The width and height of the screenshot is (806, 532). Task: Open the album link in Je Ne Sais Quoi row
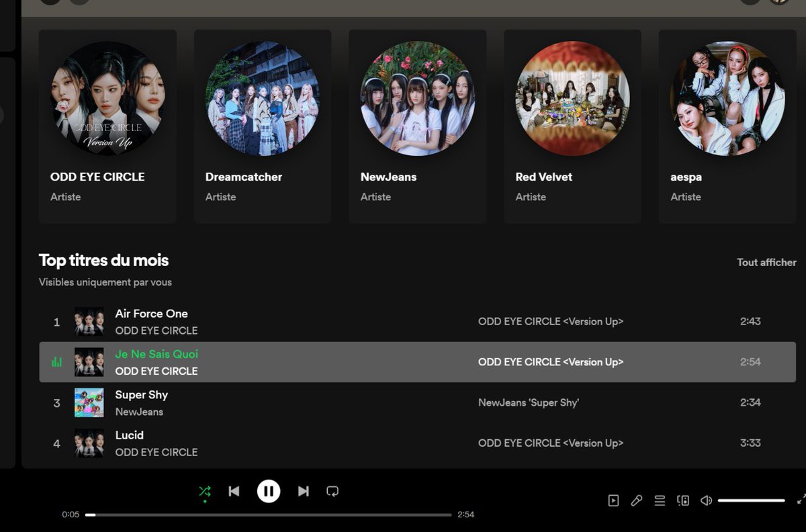coord(551,362)
